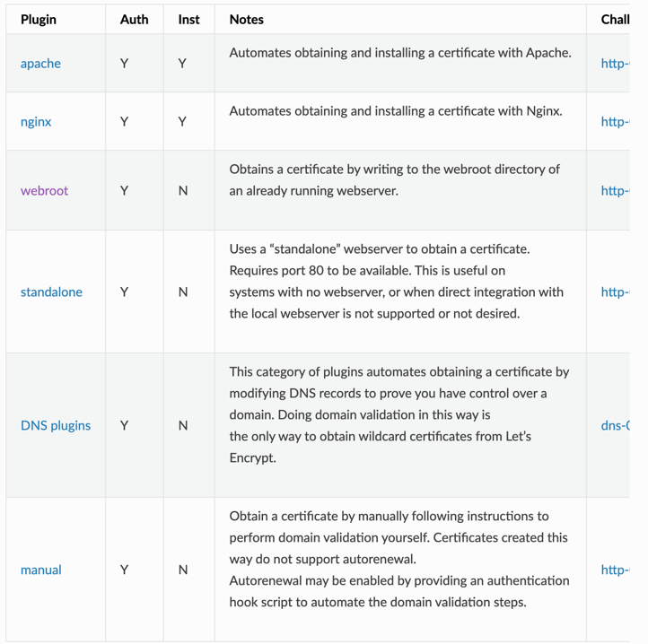Open the manual plugin link

point(41,570)
